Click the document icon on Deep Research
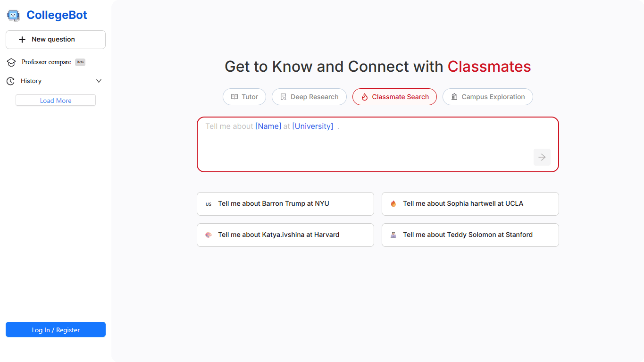Screen dimensions: 644x362 click(284, 97)
